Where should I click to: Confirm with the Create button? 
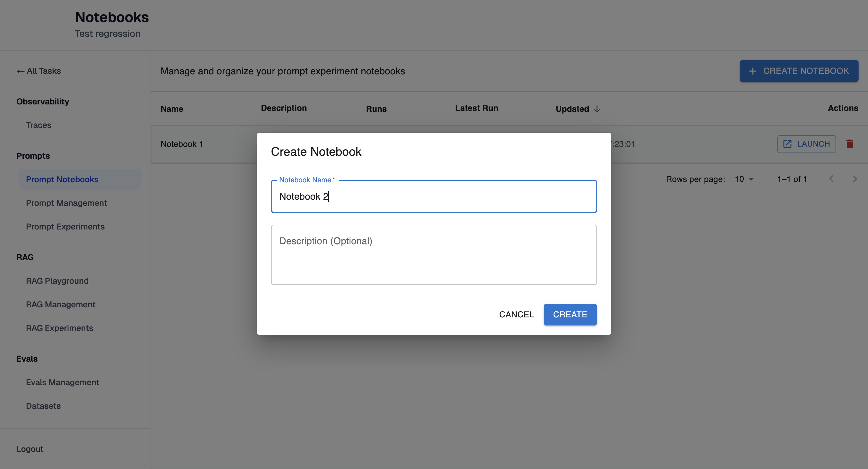(570, 314)
